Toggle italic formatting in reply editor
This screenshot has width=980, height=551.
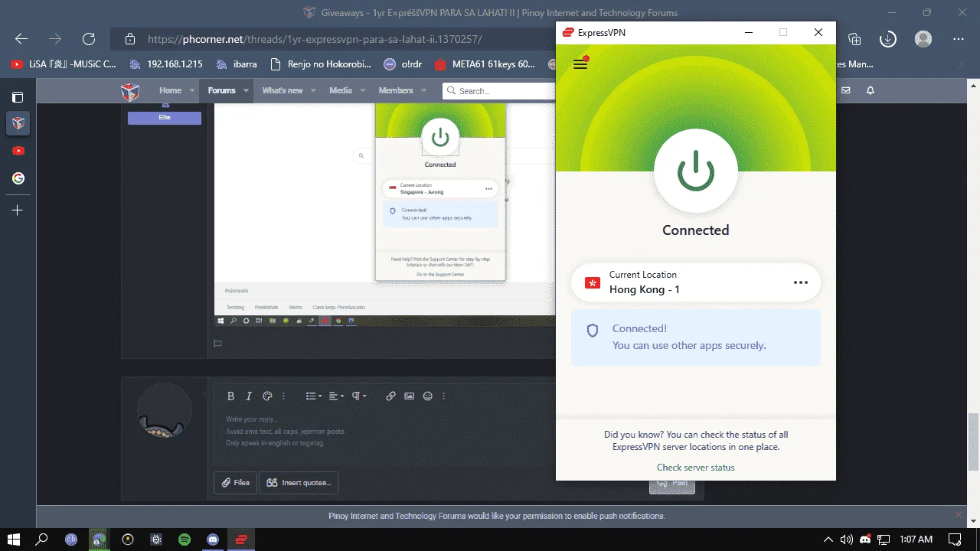[249, 396]
